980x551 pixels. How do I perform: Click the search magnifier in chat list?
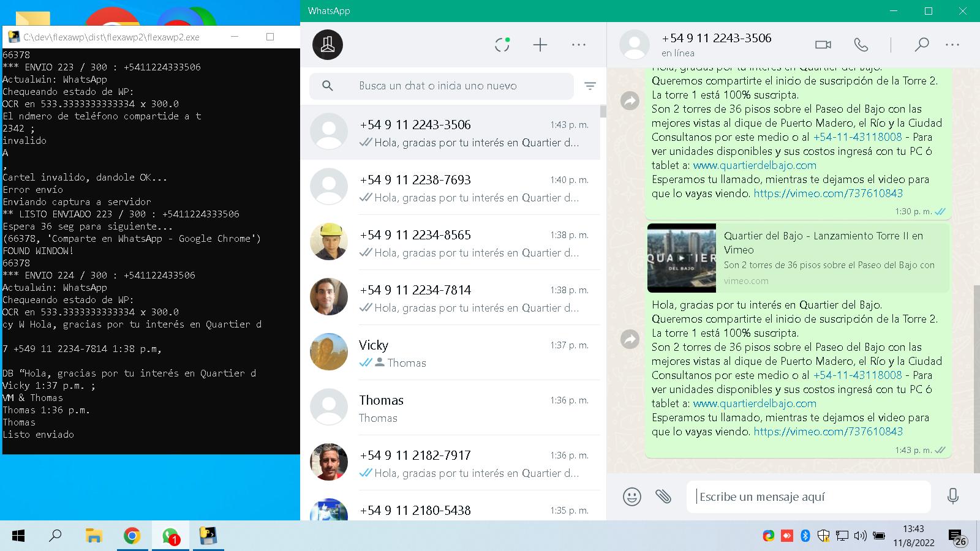pyautogui.click(x=328, y=86)
